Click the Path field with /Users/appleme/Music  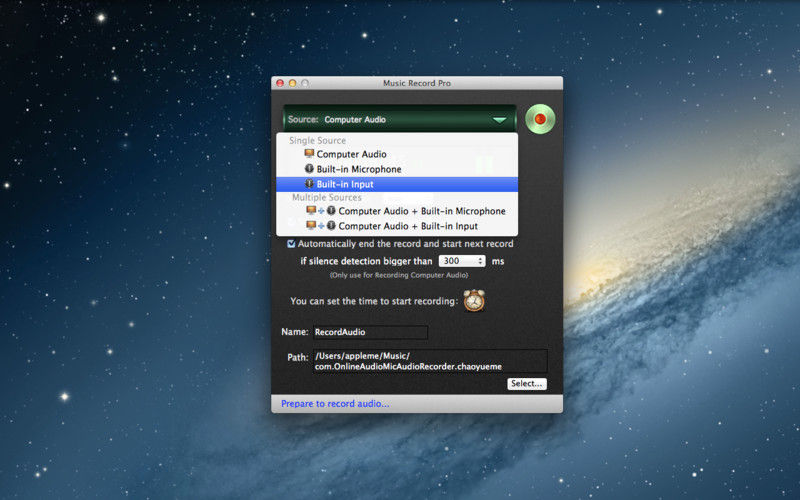click(x=430, y=361)
